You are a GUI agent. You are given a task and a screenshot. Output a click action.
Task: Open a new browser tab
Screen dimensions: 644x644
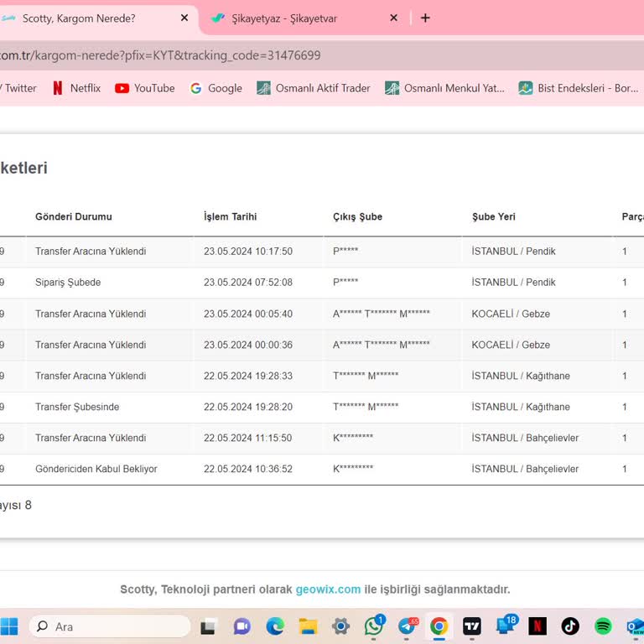[425, 18]
